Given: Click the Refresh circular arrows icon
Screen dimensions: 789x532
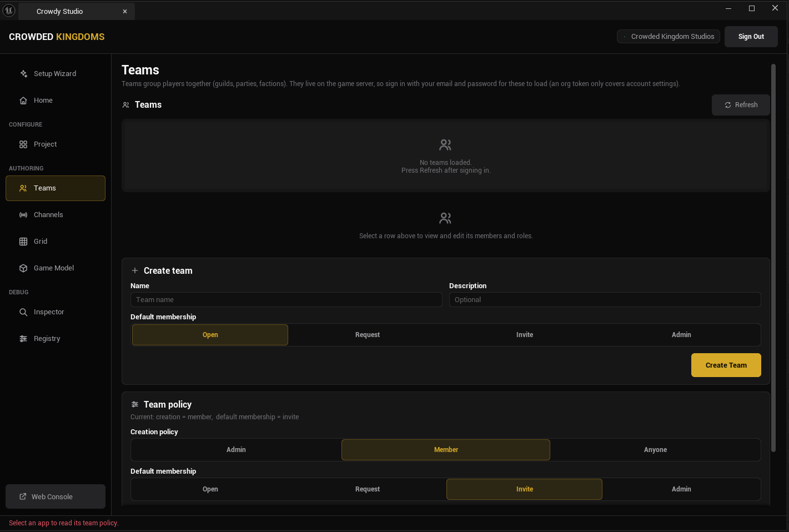Looking at the screenshot, I should click(x=728, y=105).
